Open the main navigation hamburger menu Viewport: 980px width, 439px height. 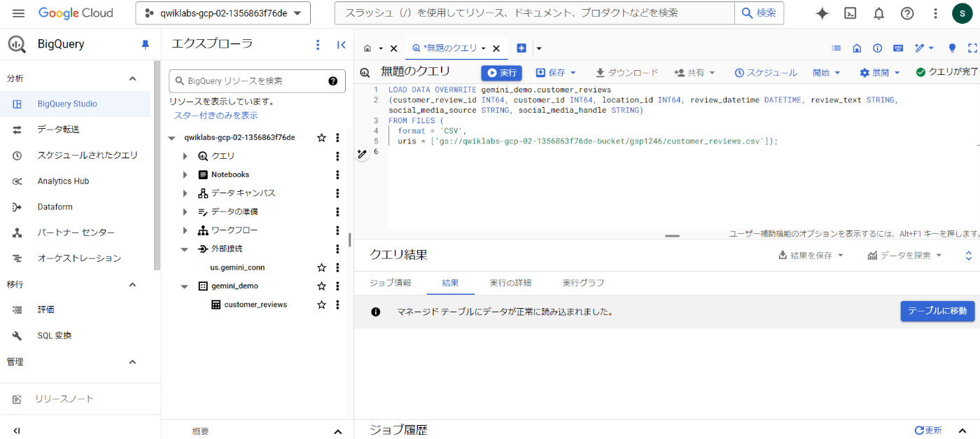[x=19, y=13]
